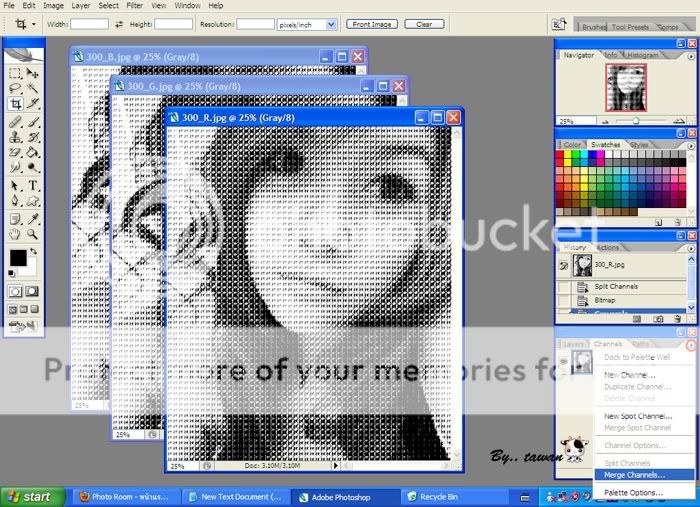Open the Swatches panel flyout menu
Viewport: 700px width, 507px height.
tap(691, 144)
